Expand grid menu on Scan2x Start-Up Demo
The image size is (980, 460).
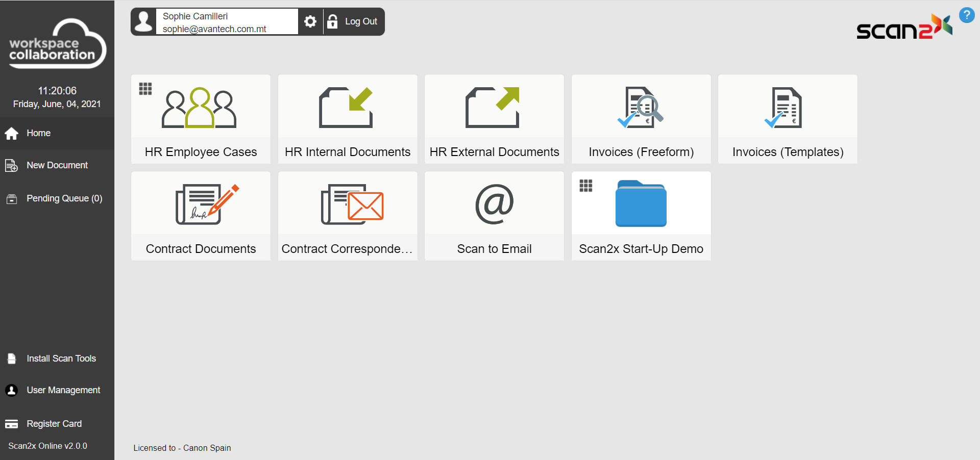(x=586, y=186)
